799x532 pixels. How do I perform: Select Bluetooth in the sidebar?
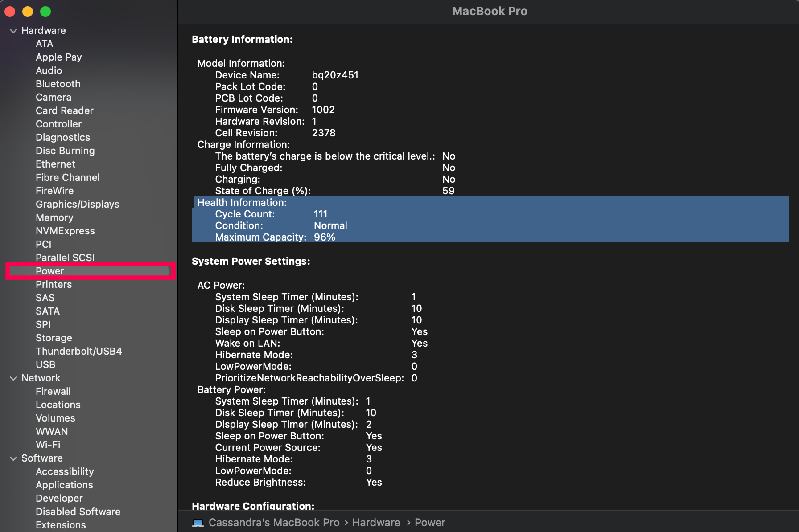58,84
